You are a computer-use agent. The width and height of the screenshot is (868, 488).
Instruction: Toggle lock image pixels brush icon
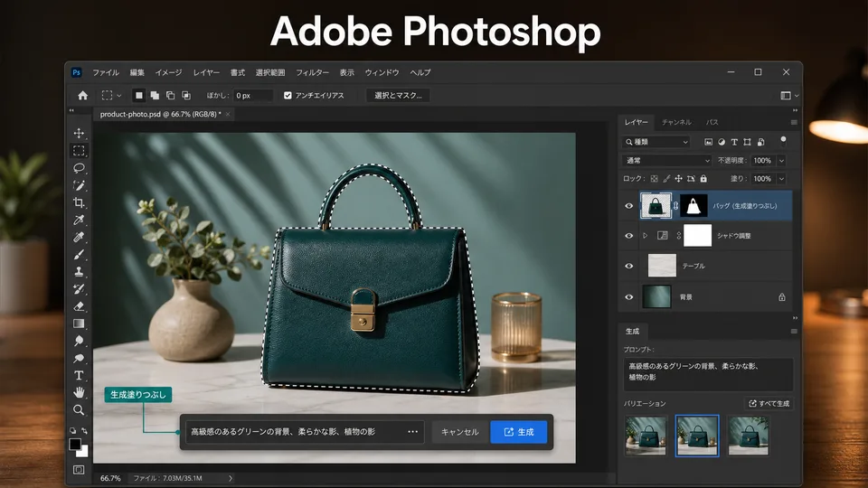(666, 179)
